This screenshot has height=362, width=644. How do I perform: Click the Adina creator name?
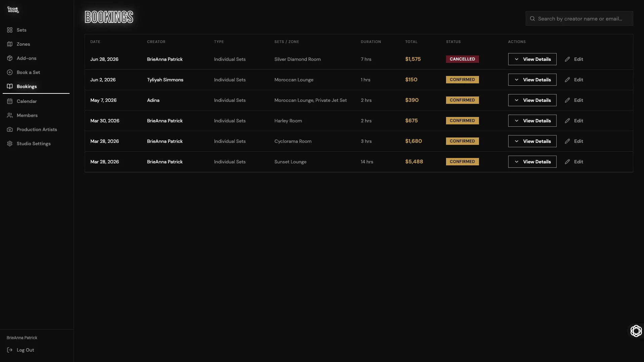tap(153, 100)
